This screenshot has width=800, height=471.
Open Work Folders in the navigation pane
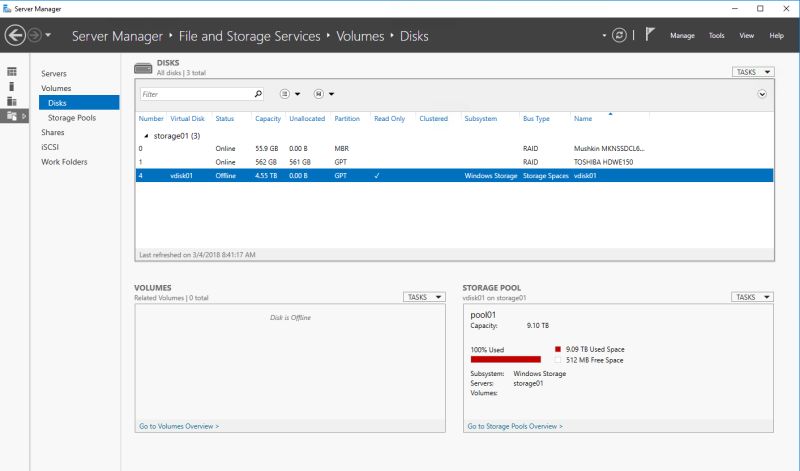click(x=64, y=162)
